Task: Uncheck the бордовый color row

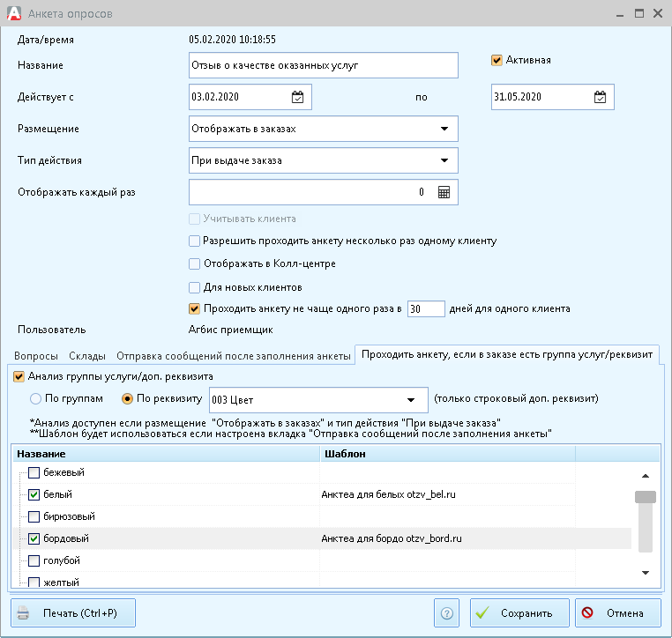Action: (34, 538)
